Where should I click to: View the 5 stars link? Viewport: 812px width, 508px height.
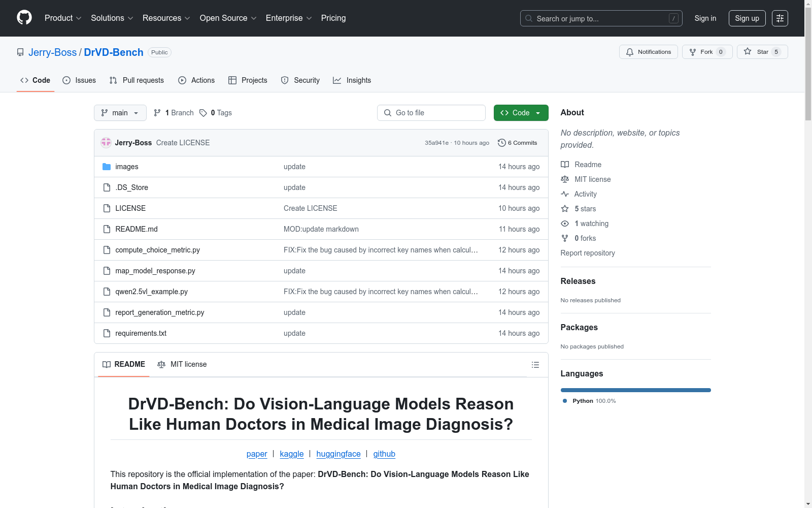(x=579, y=209)
